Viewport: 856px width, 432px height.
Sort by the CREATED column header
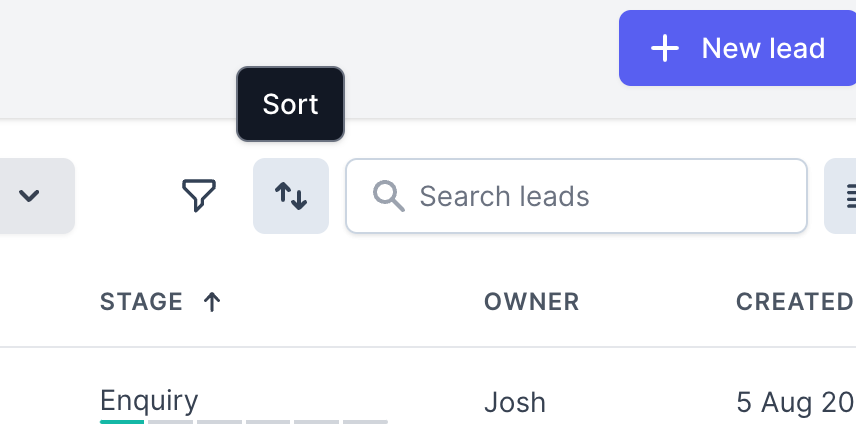(794, 302)
